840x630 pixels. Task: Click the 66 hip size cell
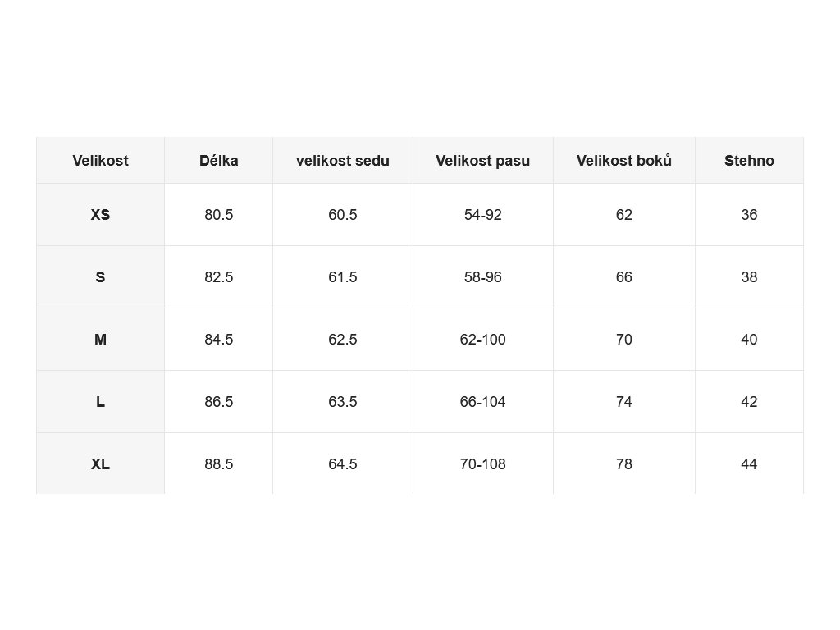click(x=624, y=277)
